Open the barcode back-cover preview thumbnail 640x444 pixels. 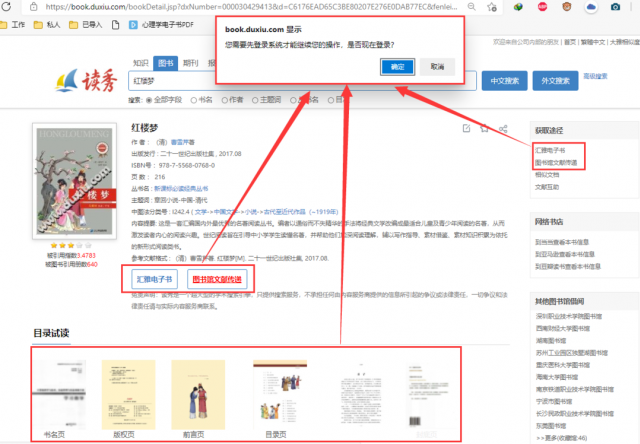427,395
